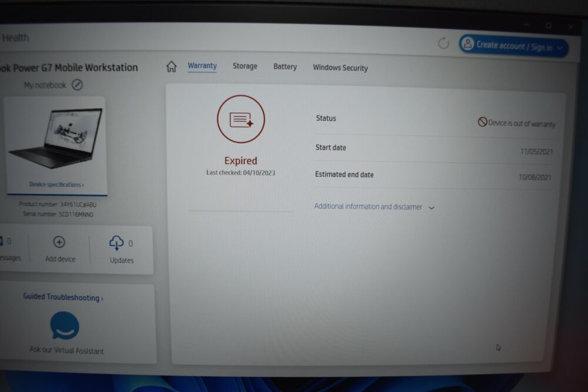Open the sign-in dropdown chevron
The height and width of the screenshot is (392, 588).
pyautogui.click(x=560, y=48)
